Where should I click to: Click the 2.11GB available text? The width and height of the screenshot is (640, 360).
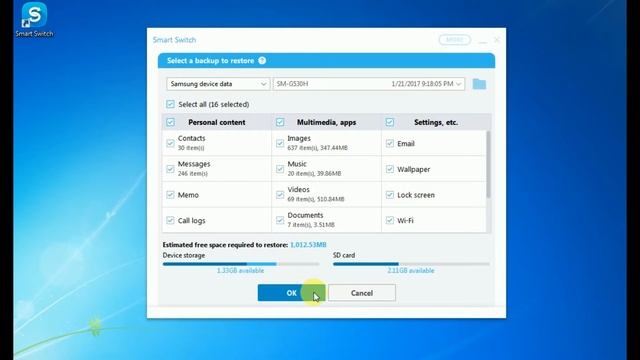[x=411, y=271]
